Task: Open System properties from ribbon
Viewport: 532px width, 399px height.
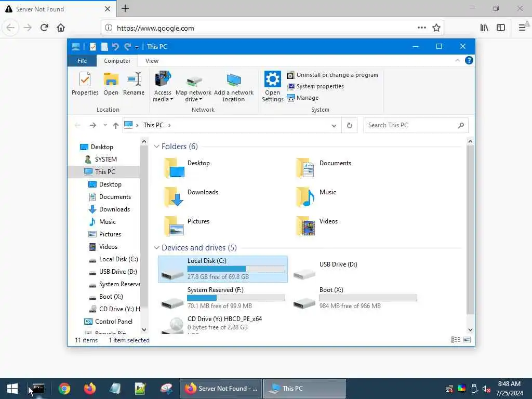Action: point(315,87)
